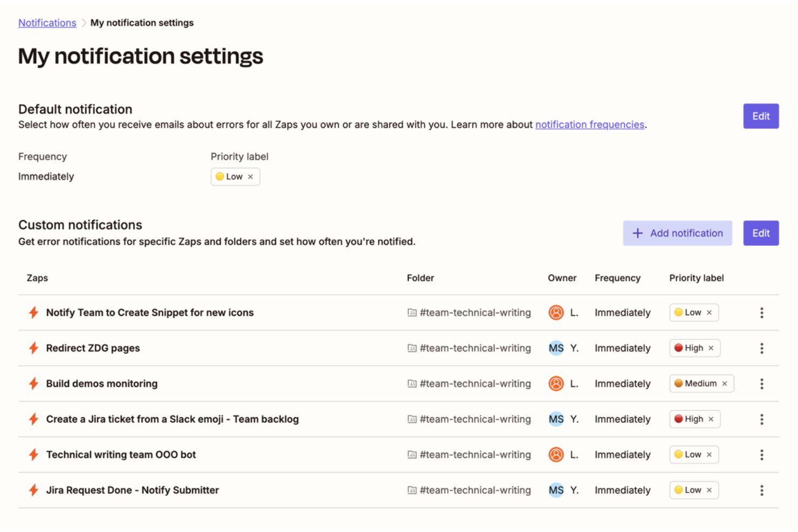
Task: Click the Zap bolt icon for Jira Request Done
Action: [33, 490]
